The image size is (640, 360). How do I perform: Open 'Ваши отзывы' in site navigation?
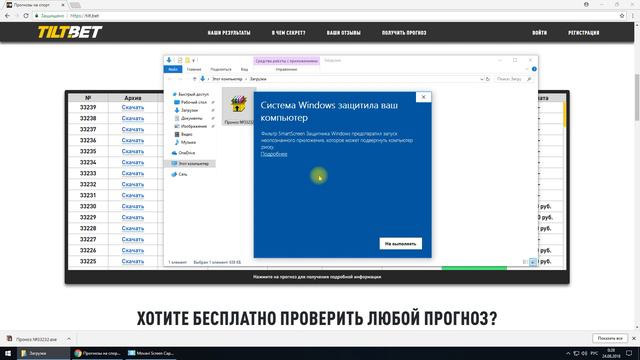[x=343, y=33]
